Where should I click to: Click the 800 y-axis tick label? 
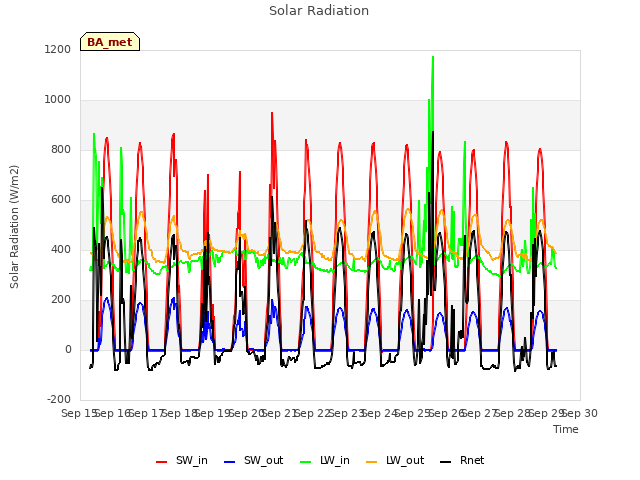[x=61, y=149]
